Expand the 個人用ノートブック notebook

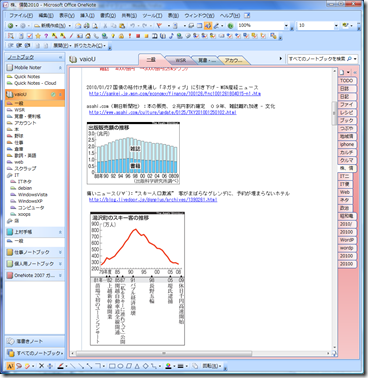coord(60,264)
